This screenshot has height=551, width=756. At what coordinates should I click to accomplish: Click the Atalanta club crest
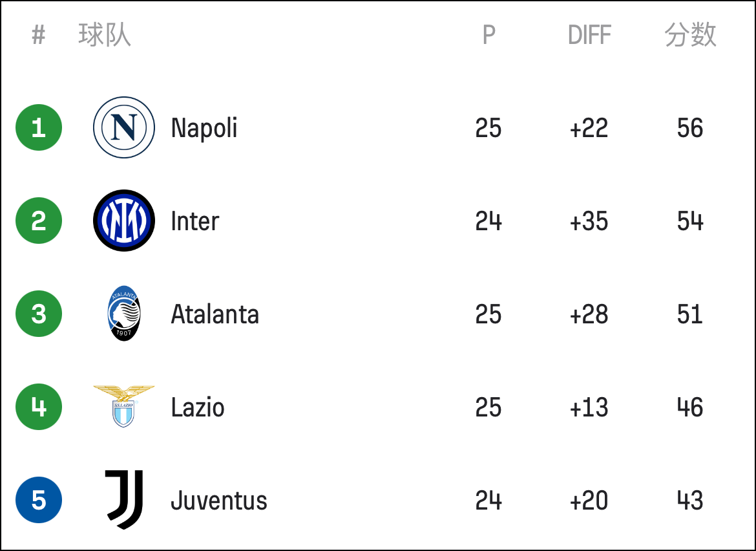tap(124, 314)
